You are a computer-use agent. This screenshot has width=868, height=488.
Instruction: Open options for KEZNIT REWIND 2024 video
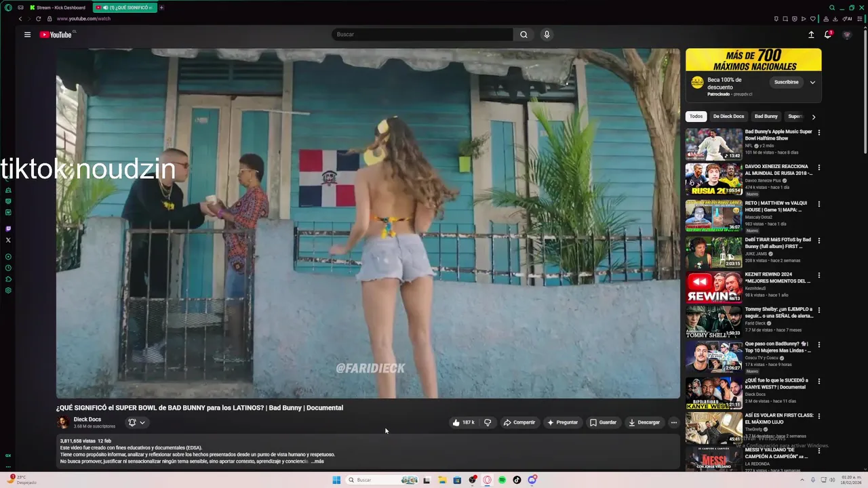click(818, 275)
